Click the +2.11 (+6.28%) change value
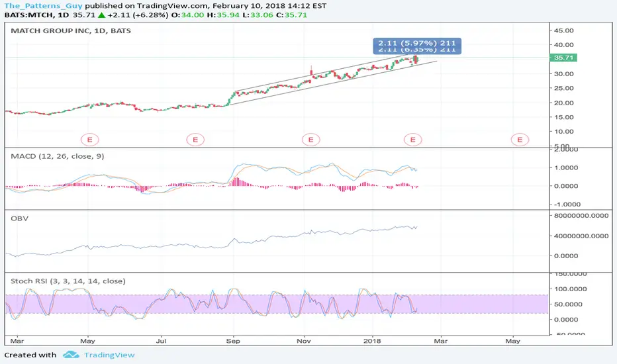This screenshot has height=364, width=617. [138, 15]
